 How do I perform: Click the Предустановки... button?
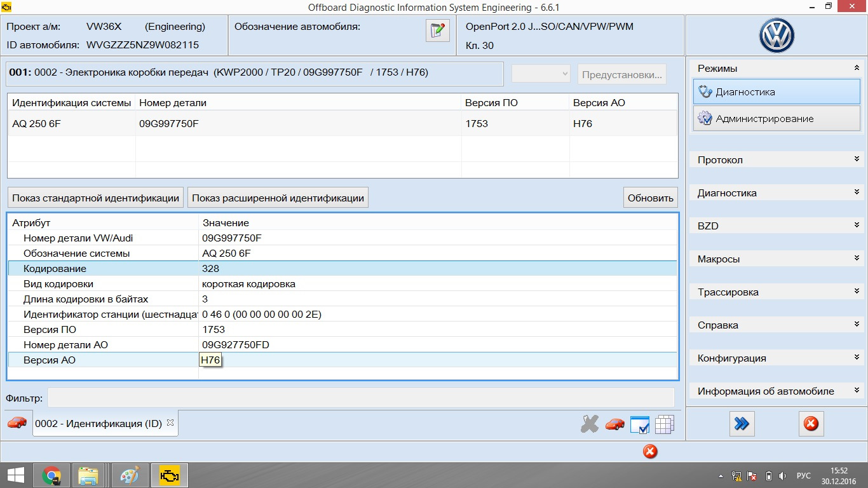[622, 74]
